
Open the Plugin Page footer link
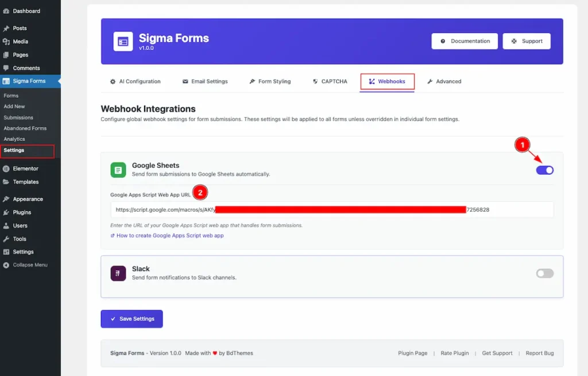(x=412, y=353)
